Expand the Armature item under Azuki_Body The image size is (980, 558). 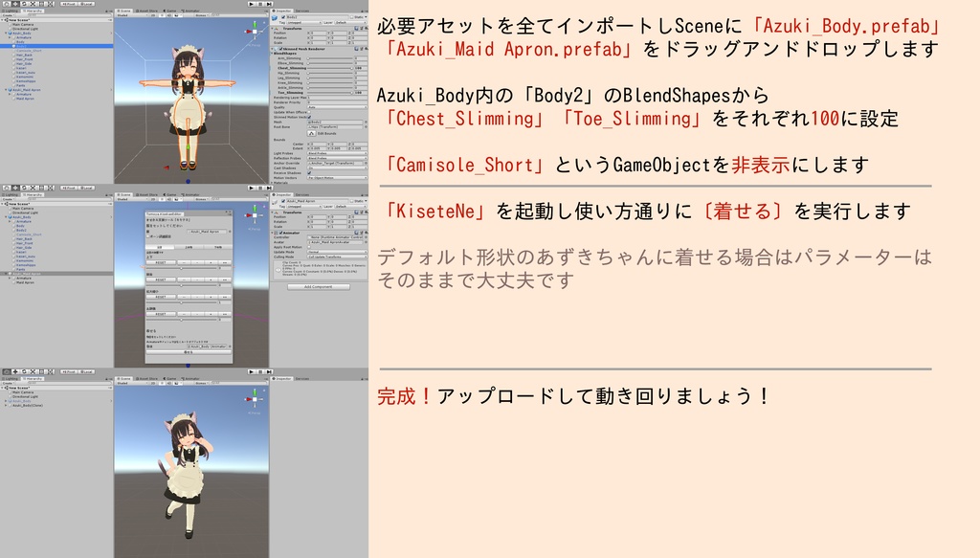point(8,37)
